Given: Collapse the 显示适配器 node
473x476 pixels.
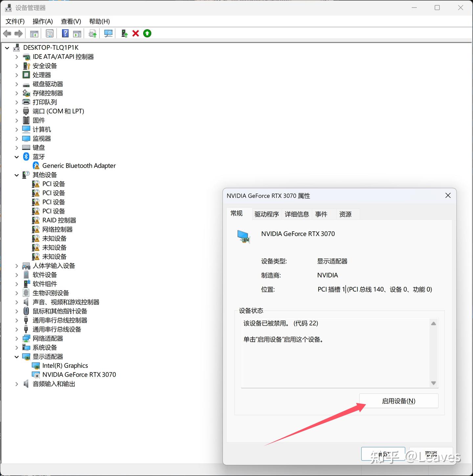Looking at the screenshot, I should tap(17, 357).
